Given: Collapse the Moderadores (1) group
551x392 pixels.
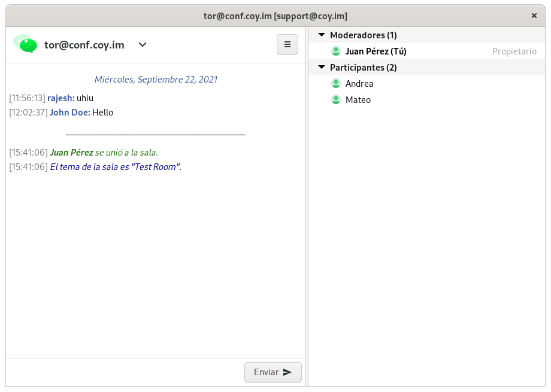Looking at the screenshot, I should [x=322, y=35].
